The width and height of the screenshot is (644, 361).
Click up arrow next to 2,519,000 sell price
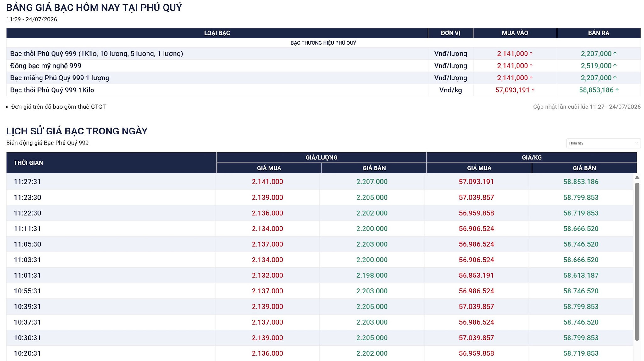point(615,66)
